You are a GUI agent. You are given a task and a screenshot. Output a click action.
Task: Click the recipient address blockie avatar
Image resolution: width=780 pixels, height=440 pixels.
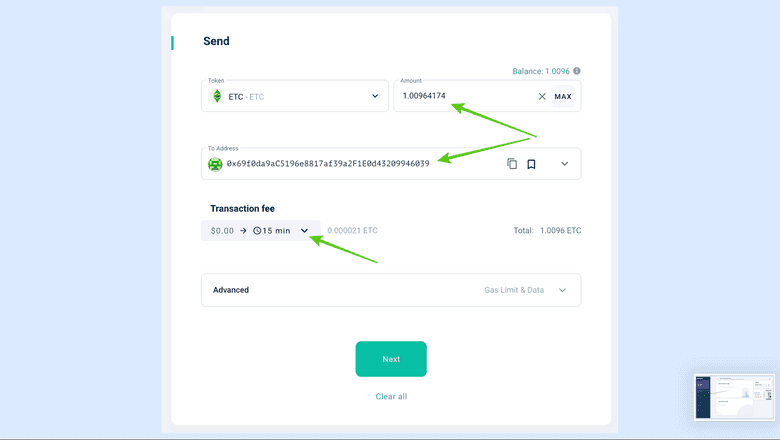[x=215, y=164]
